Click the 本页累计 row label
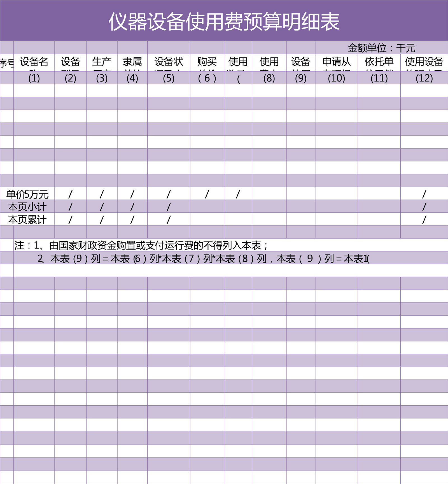The height and width of the screenshot is (484, 448). [x=27, y=220]
